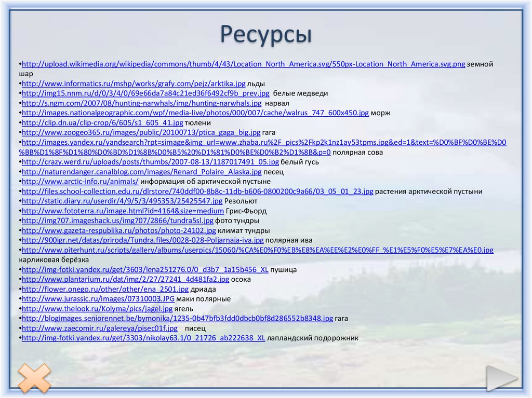
Task: Open the files.school-collection.edu.ru link
Action: (x=197, y=191)
